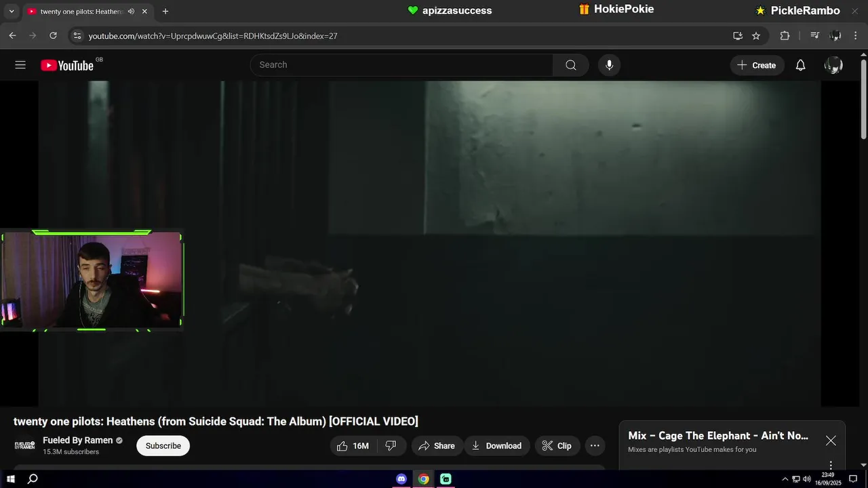This screenshot has width=868, height=488.
Task: Open Fueled By Ramen channel name
Action: (77, 441)
